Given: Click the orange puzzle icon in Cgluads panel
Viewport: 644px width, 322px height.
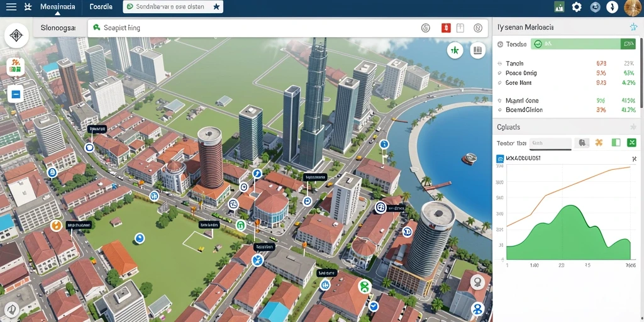Looking at the screenshot, I should tap(599, 143).
